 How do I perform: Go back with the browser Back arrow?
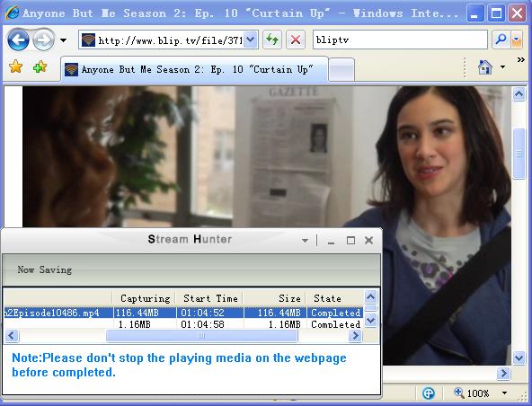[x=18, y=40]
